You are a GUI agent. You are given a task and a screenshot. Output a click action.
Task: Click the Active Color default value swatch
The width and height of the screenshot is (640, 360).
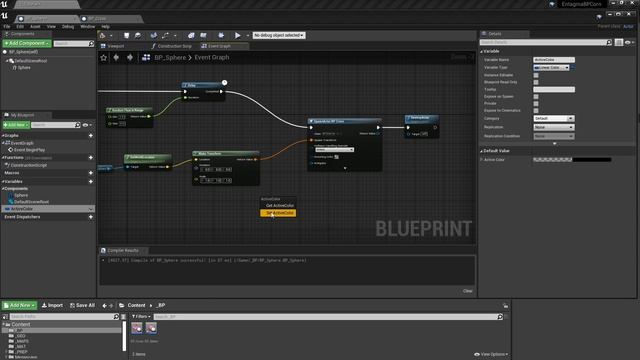click(572, 160)
